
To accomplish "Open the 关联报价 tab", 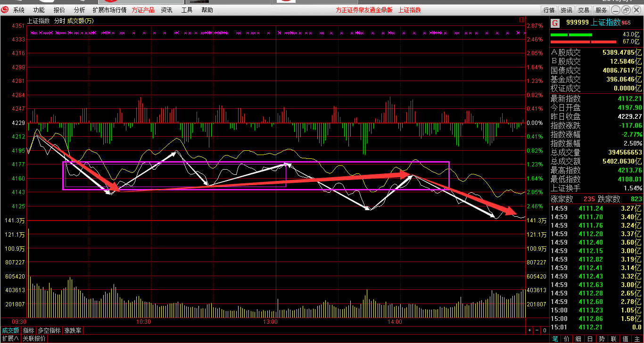I will (34, 339).
